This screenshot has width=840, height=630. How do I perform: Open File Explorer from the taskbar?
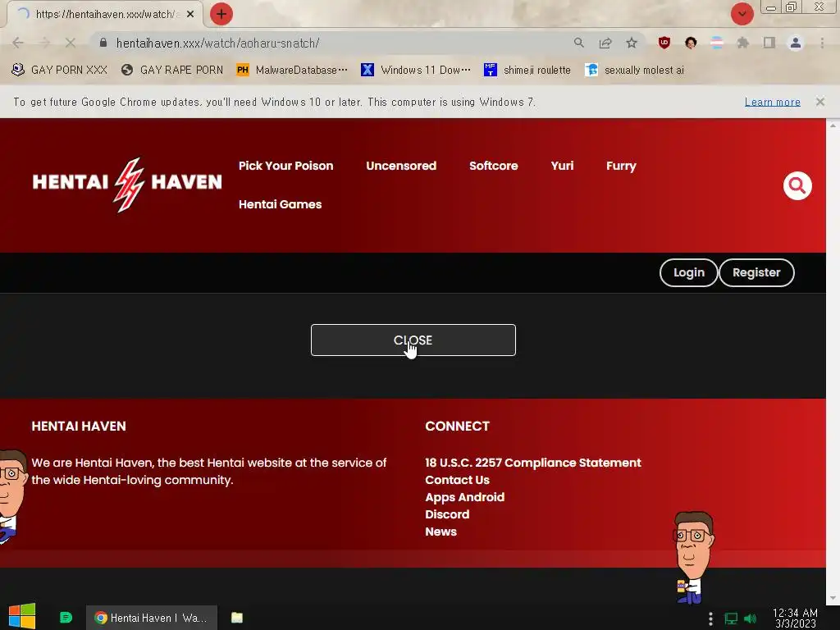[237, 618]
